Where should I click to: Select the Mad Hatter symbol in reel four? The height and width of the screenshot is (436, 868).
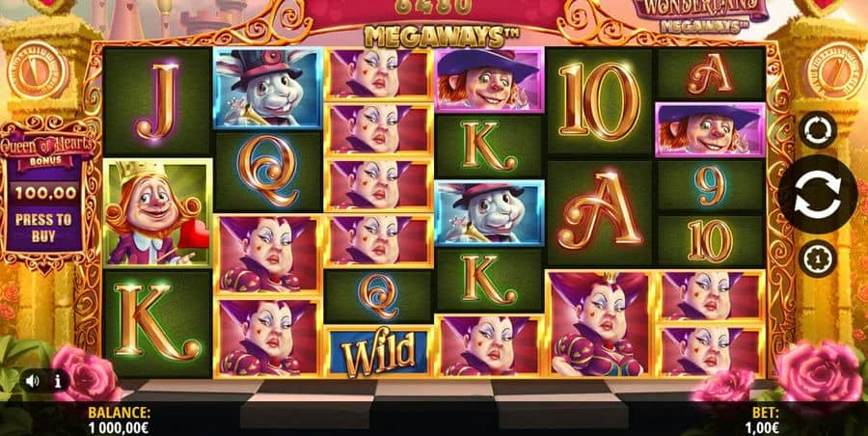tap(489, 80)
